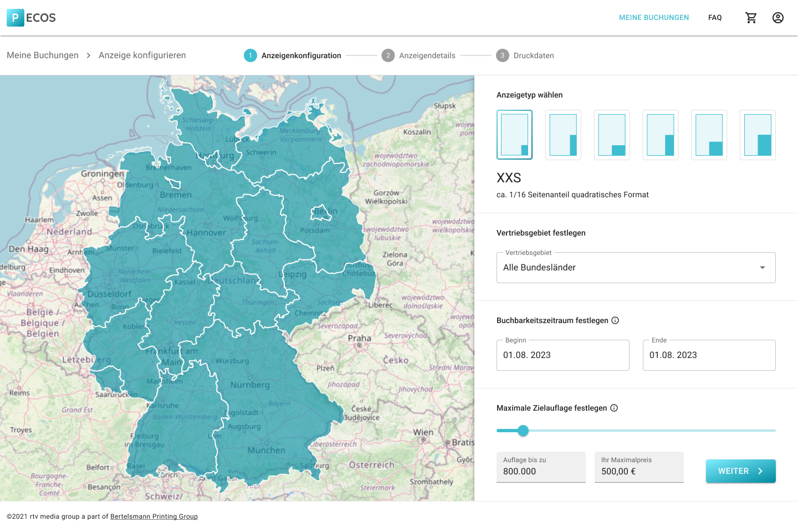Image resolution: width=798 pixels, height=532 pixels.
Task: Click Hessen region on the map
Action: pos(185,322)
